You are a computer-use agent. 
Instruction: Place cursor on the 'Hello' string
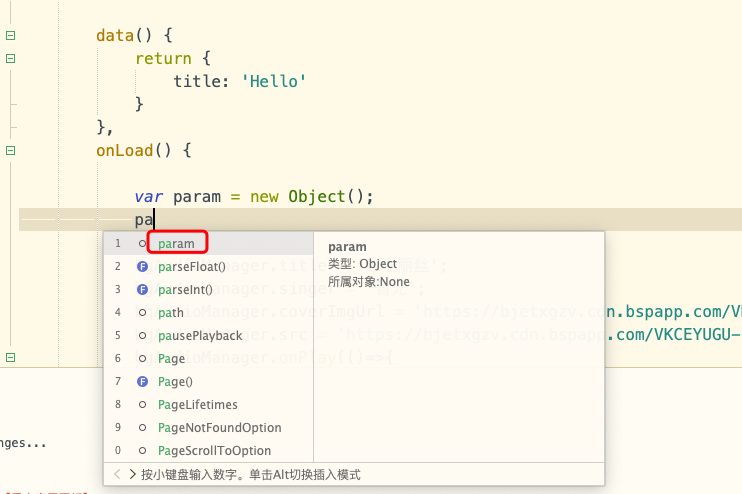(x=273, y=81)
